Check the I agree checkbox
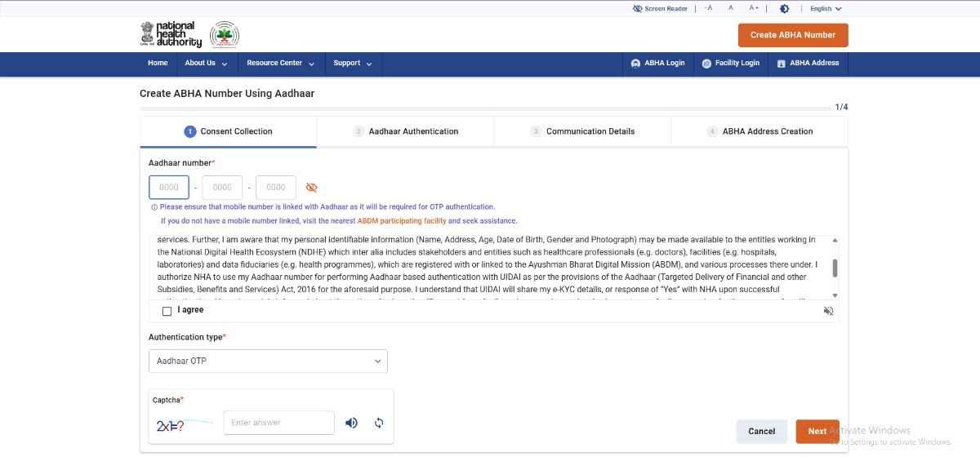This screenshot has height=470, width=980. click(167, 311)
